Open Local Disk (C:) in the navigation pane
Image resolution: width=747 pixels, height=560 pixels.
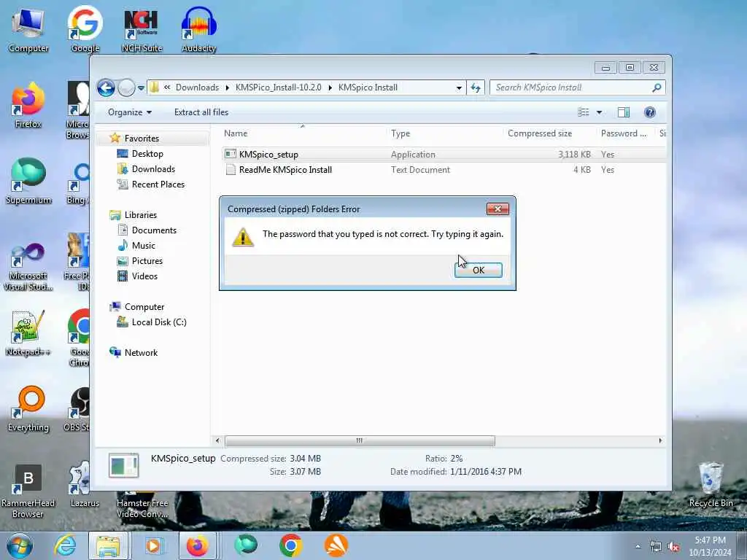click(159, 322)
